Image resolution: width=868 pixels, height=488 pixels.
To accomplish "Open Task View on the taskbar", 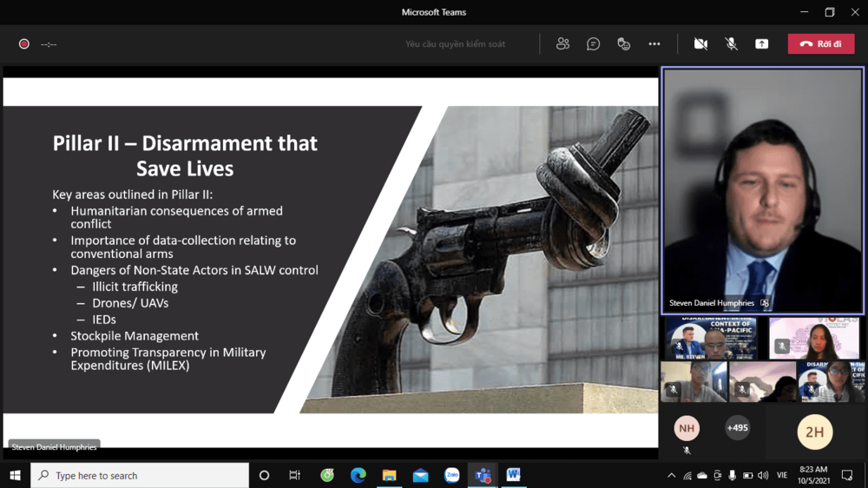I will 294,475.
